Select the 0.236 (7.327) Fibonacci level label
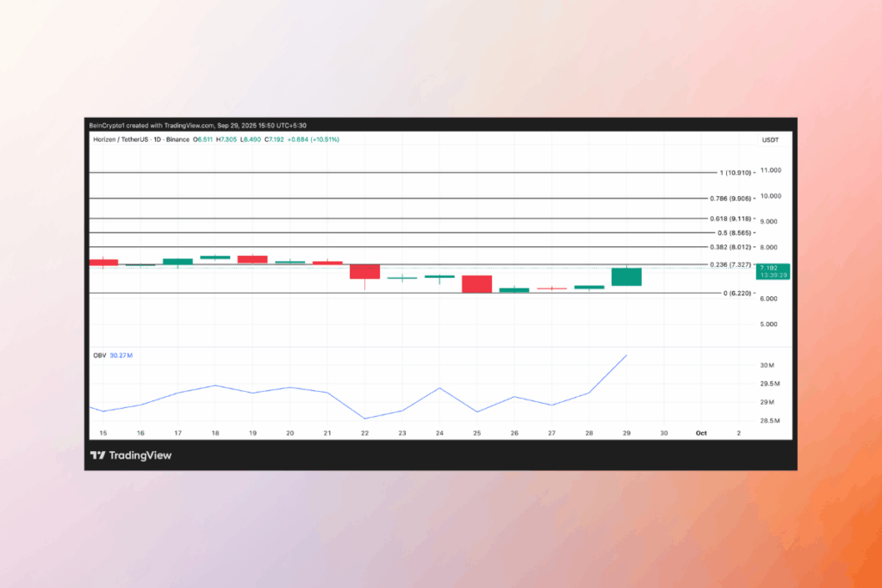 [x=730, y=264]
